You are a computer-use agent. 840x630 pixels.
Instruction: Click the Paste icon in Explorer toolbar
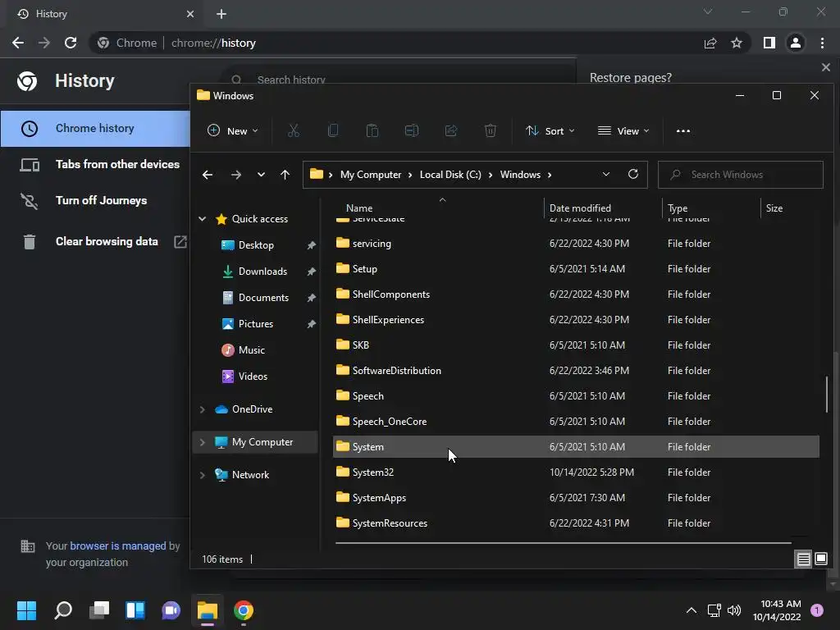(x=372, y=130)
